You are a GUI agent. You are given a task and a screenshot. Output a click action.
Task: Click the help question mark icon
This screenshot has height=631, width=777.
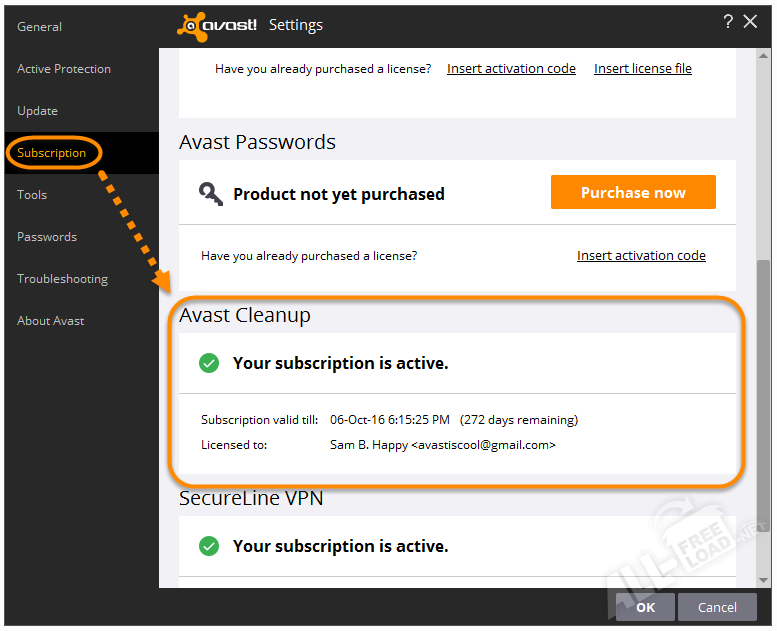[x=728, y=22]
